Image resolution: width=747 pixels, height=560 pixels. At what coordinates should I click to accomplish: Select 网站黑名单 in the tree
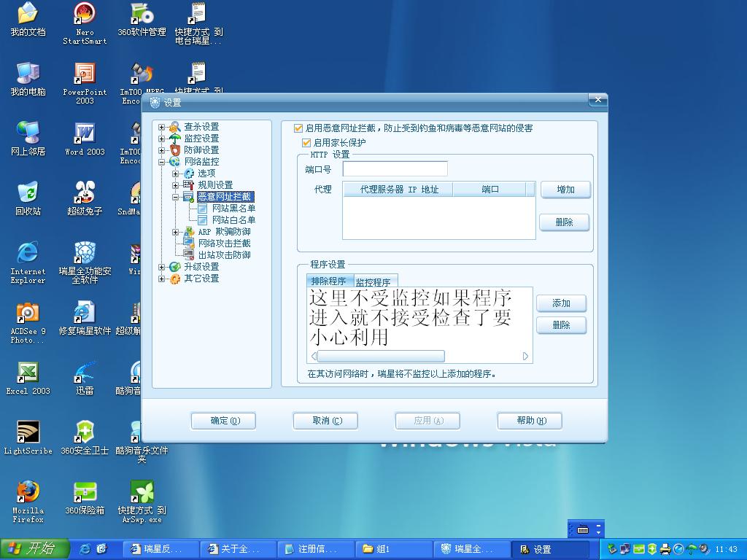233,209
